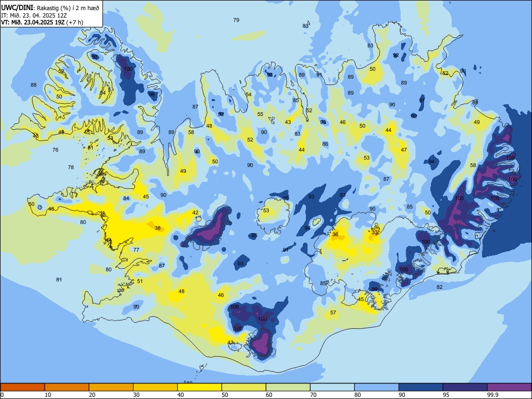This screenshot has height=399, width=532.
Task: Click the legend scale label 70
Action: (x=313, y=395)
